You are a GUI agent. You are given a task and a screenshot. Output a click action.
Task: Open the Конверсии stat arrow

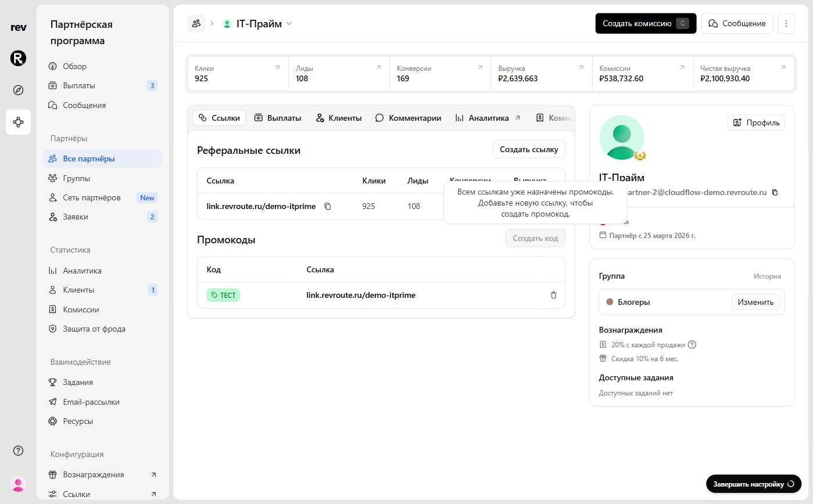479,68
